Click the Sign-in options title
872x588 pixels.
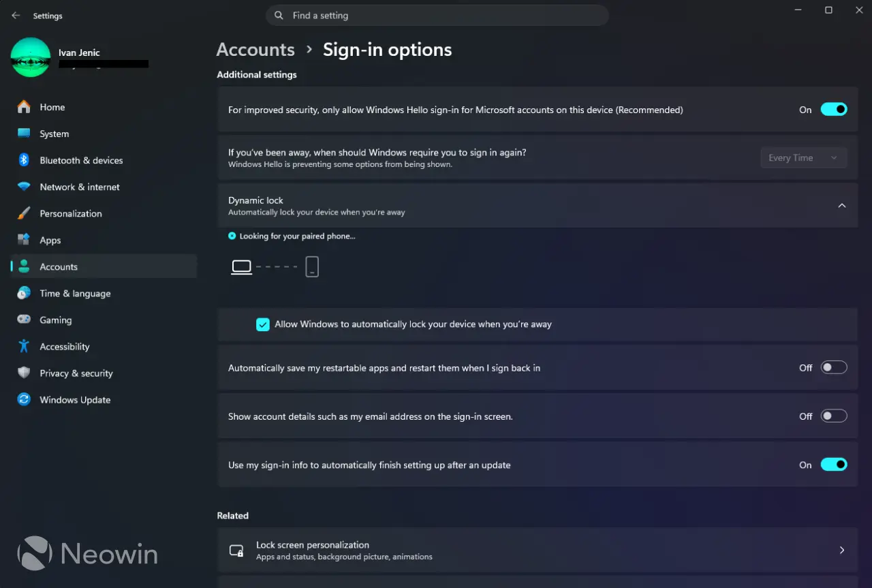point(387,50)
